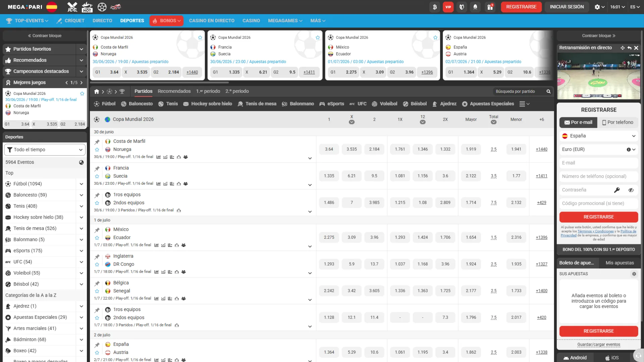Click the live stream video thumbnail
The image size is (644, 362).
pyautogui.click(x=598, y=76)
